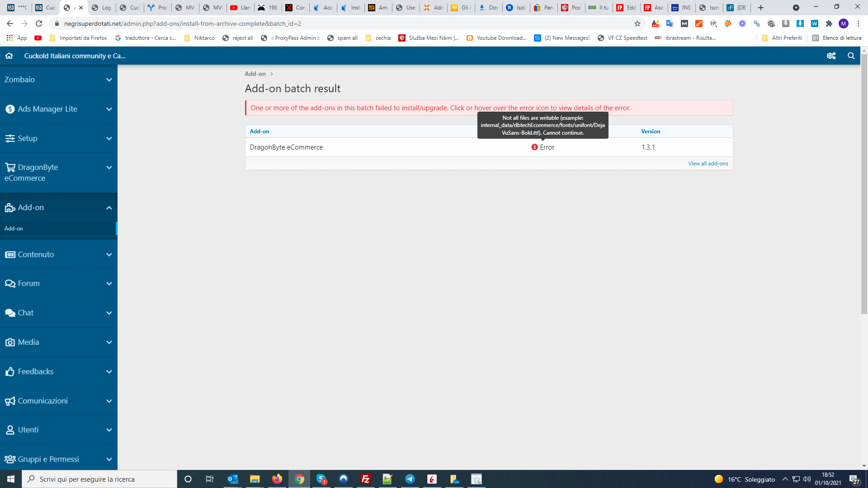The width and height of the screenshot is (868, 488).
Task: Open Outlook from the taskbar
Action: pyautogui.click(x=233, y=479)
